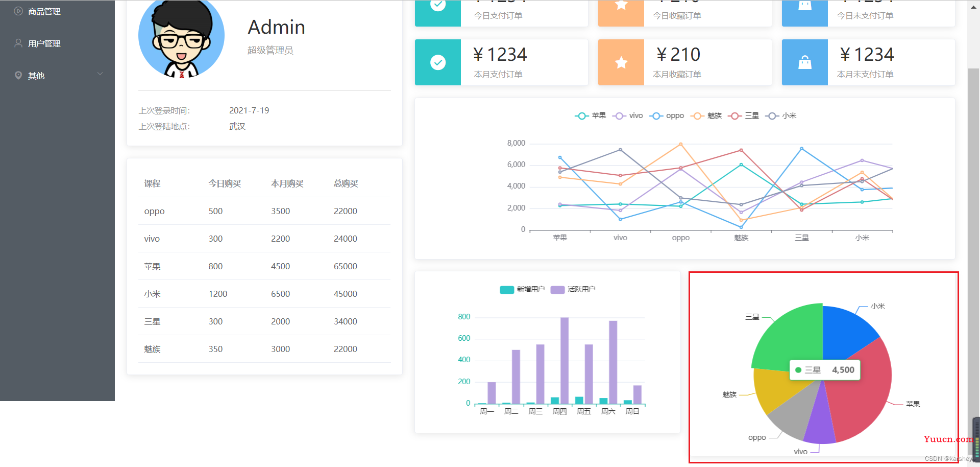
Task: Click the 65000 total purchase cell
Action: (346, 266)
